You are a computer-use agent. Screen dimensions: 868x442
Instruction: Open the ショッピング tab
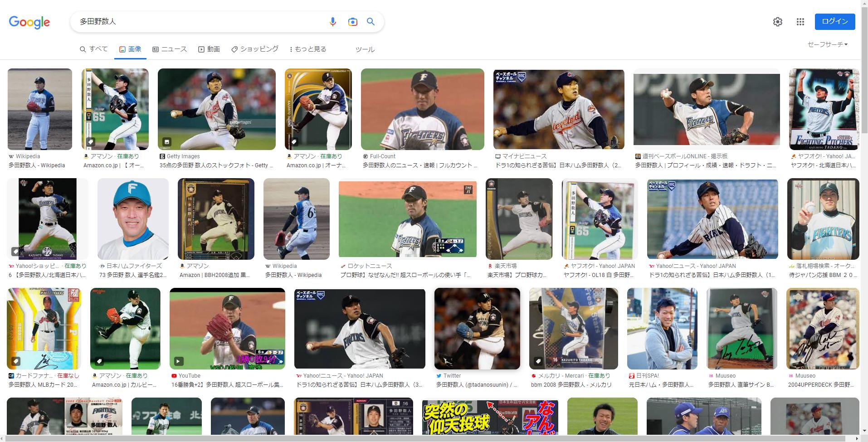coord(255,49)
